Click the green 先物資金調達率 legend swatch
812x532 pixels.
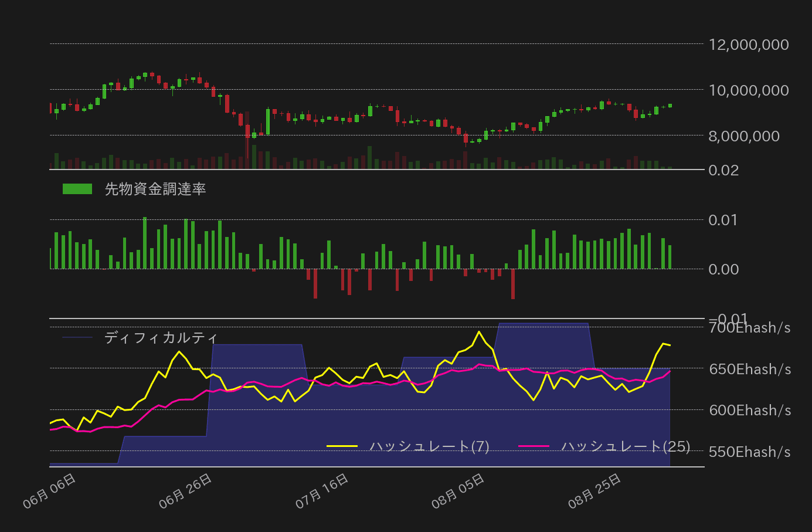pyautogui.click(x=77, y=189)
